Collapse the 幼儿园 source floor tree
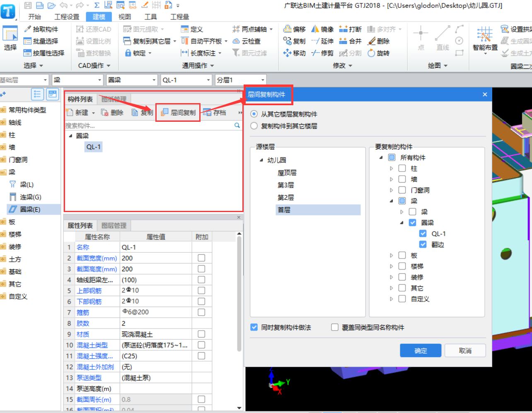Viewport: 532px width, 413px height. click(x=261, y=160)
